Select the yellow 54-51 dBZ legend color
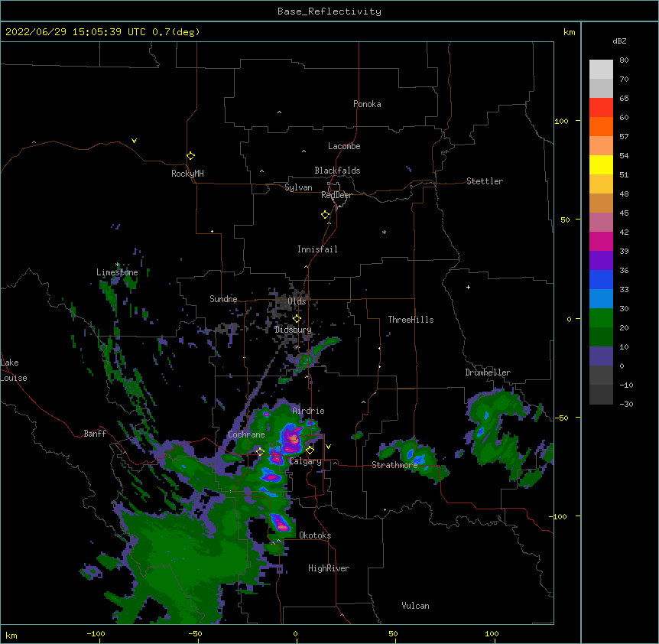The height and width of the screenshot is (644, 659). click(x=601, y=164)
